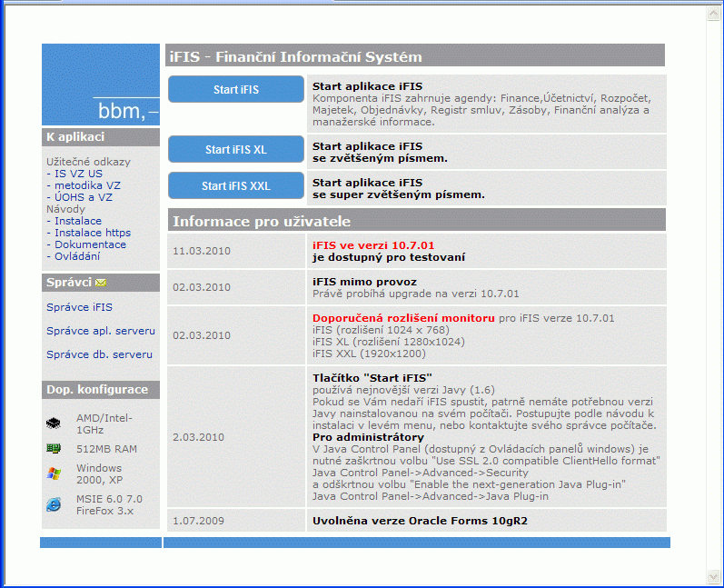Click the Informace pro uživatele heading

coord(262,221)
